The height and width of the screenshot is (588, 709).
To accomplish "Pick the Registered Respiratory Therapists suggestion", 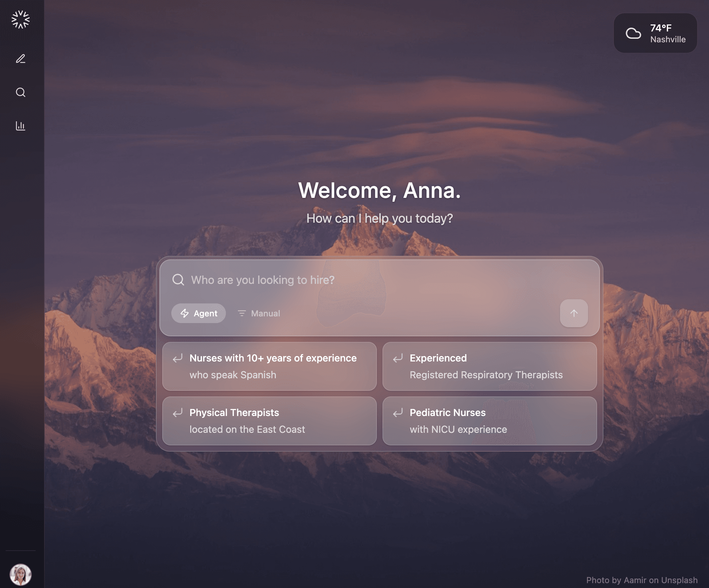I will click(x=489, y=366).
